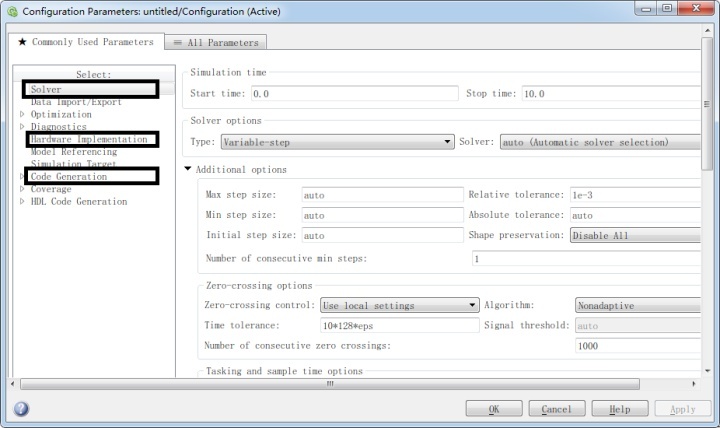Select Hardware Implementation in the tree
The height and width of the screenshot is (428, 720).
tap(89, 139)
